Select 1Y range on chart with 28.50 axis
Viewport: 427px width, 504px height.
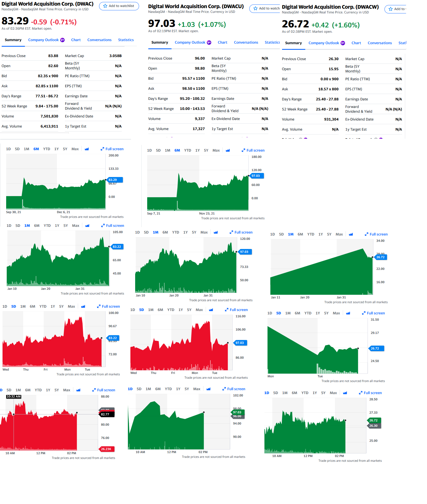[x=315, y=393]
